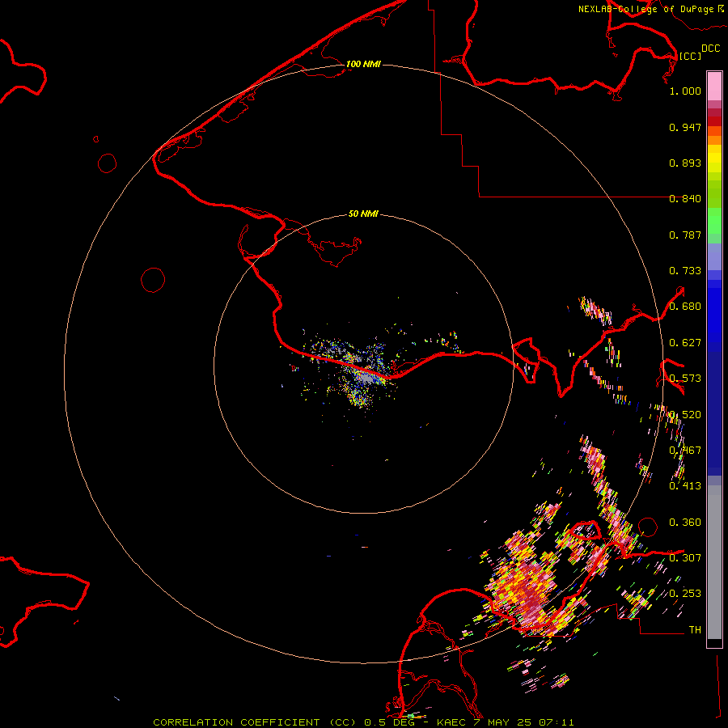
Task: Click the DCC label above color scale
Action: pos(710,49)
